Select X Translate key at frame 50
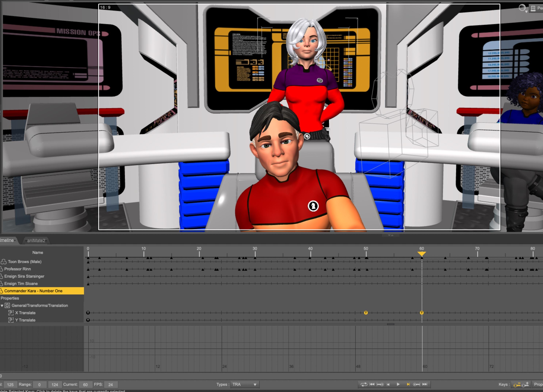The width and height of the screenshot is (543, 392). [366, 313]
